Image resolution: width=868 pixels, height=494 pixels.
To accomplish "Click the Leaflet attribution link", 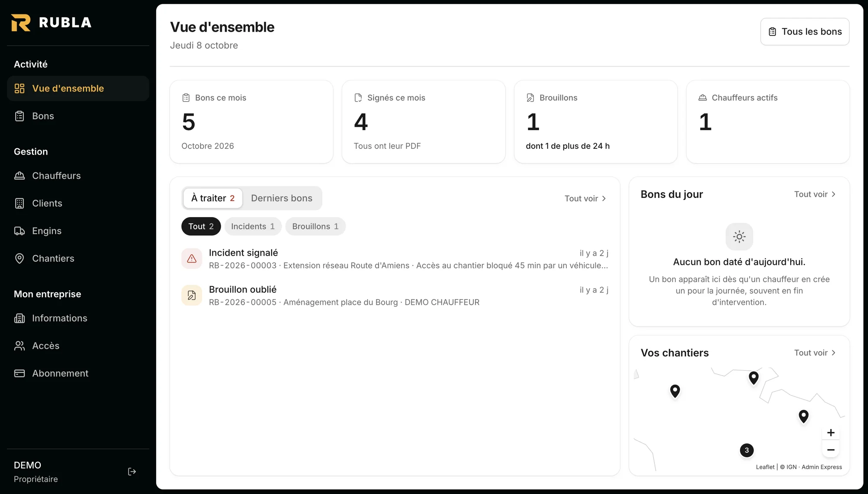I will click(x=765, y=467).
